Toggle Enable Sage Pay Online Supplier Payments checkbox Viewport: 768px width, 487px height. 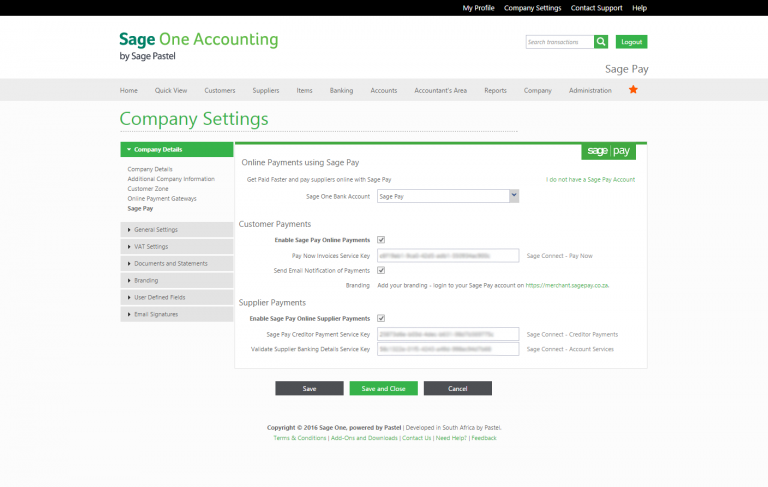click(x=381, y=318)
